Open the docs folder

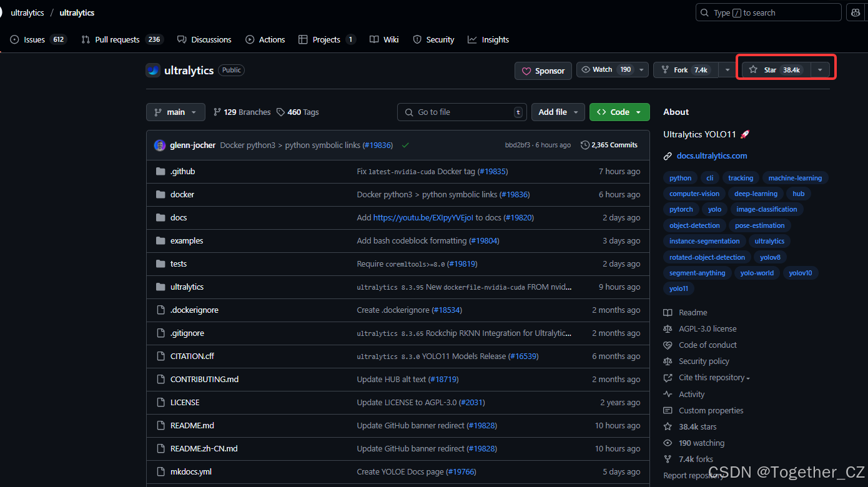click(179, 217)
